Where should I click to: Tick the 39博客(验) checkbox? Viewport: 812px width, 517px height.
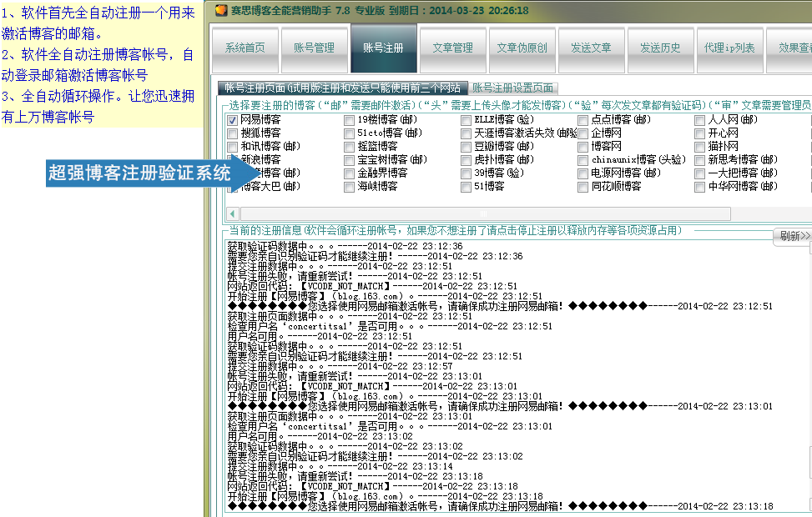pos(466,173)
